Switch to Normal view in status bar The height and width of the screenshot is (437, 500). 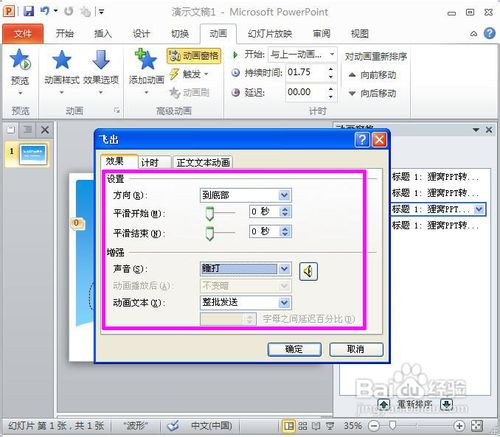(289, 426)
